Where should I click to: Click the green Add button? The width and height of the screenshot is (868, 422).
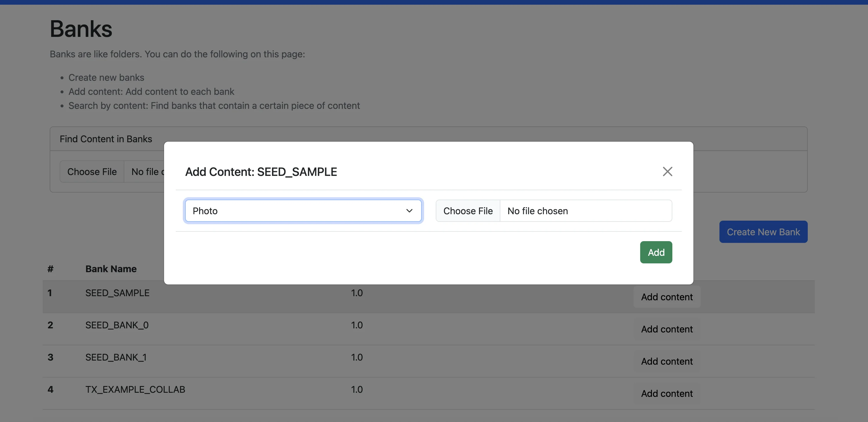[x=656, y=252]
